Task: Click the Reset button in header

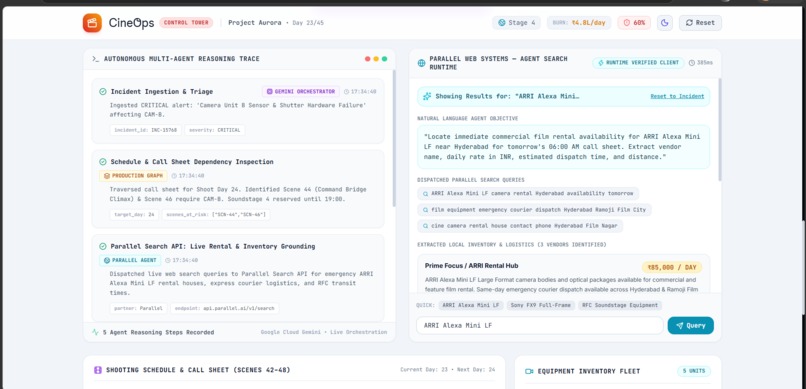Action: [x=700, y=23]
